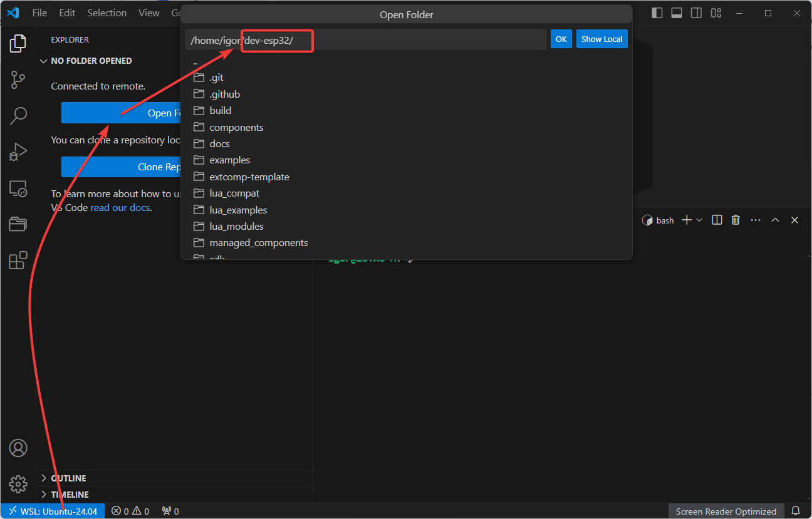
Task: Click OK in the Open Folder dialog
Action: pos(561,39)
